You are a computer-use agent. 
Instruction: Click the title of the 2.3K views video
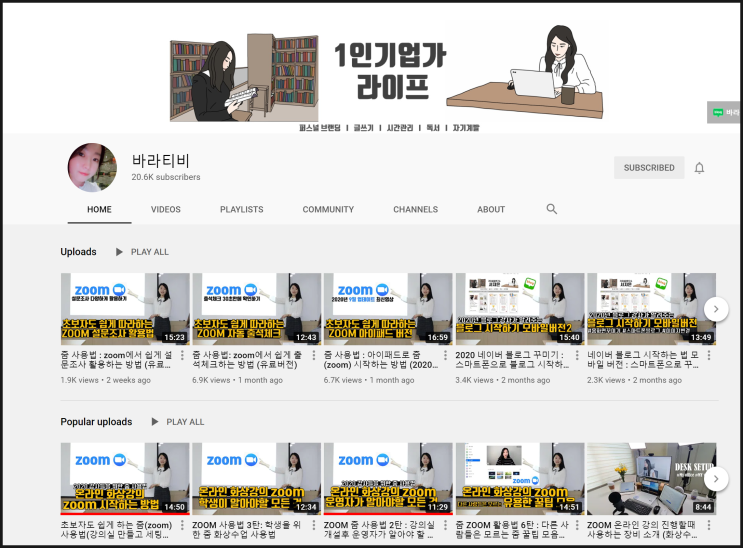click(643, 360)
